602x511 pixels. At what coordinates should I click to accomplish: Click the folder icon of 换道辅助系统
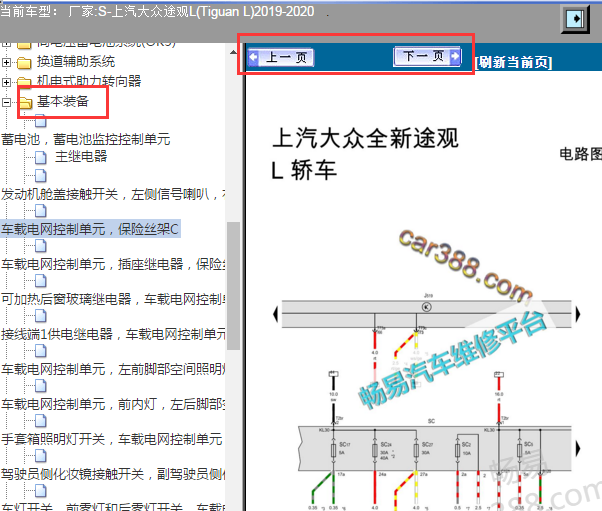point(24,63)
